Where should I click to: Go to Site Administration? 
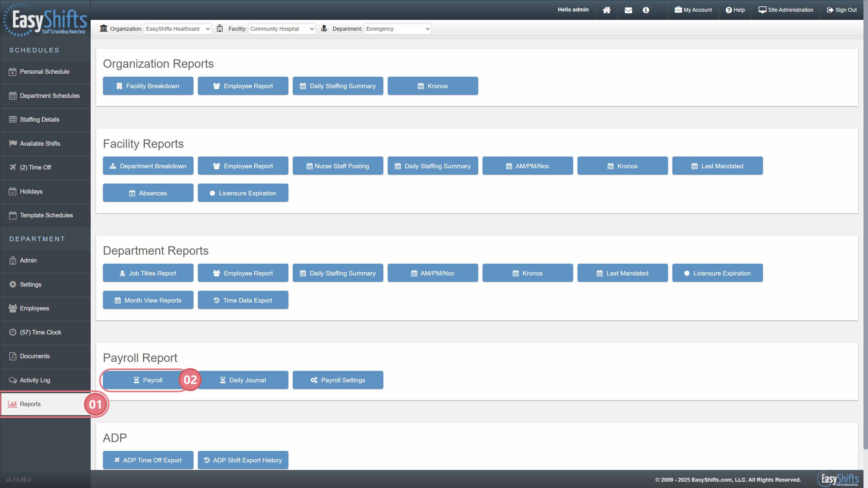click(x=786, y=10)
